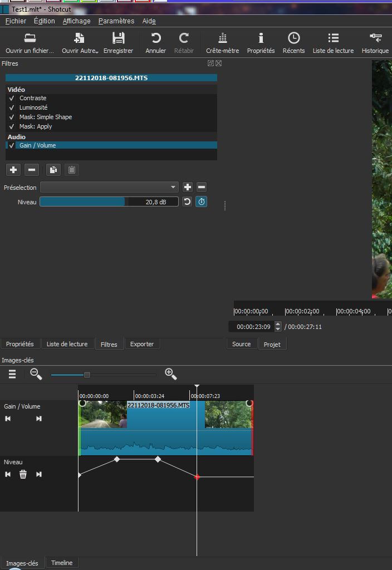Image resolution: width=392 pixels, height=570 pixels.
Task: Add a new filter with the plus button
Action: (13, 170)
